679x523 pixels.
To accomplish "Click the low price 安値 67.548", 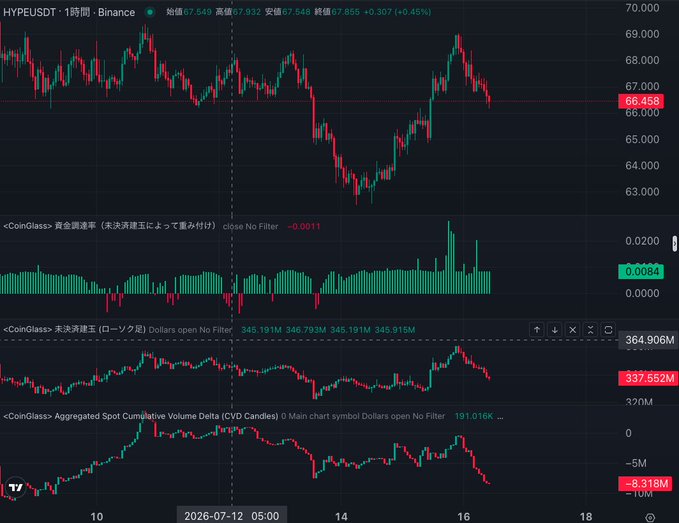I will pos(288,12).
